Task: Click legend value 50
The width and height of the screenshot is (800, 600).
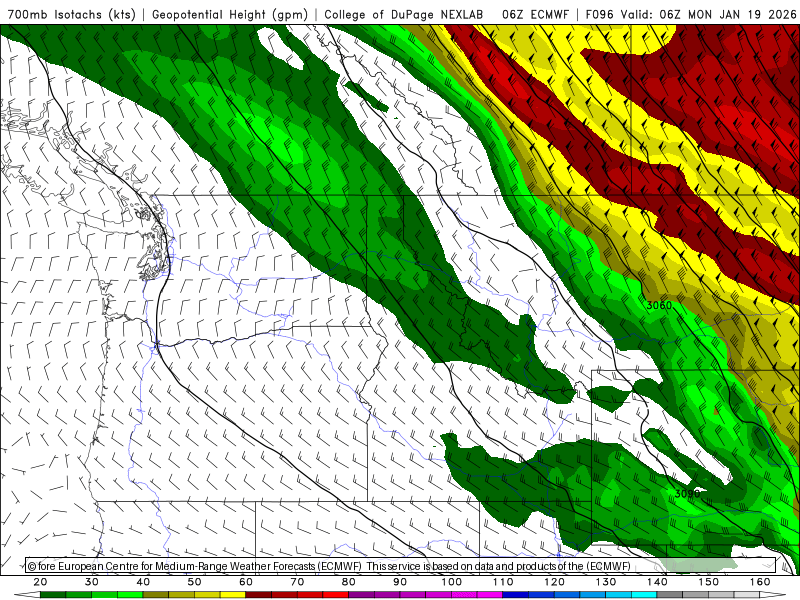Action: 194,582
